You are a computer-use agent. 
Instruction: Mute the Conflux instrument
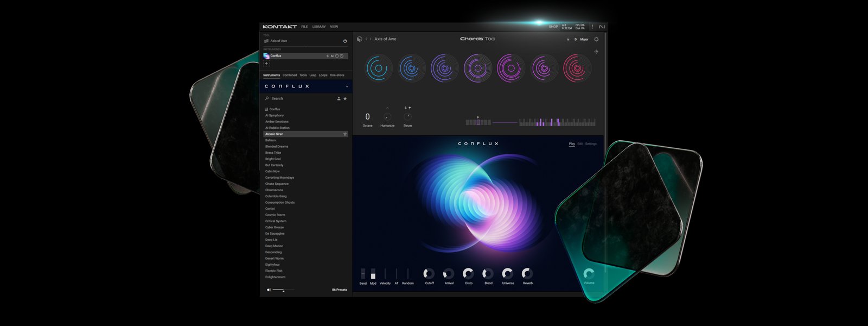pos(332,56)
